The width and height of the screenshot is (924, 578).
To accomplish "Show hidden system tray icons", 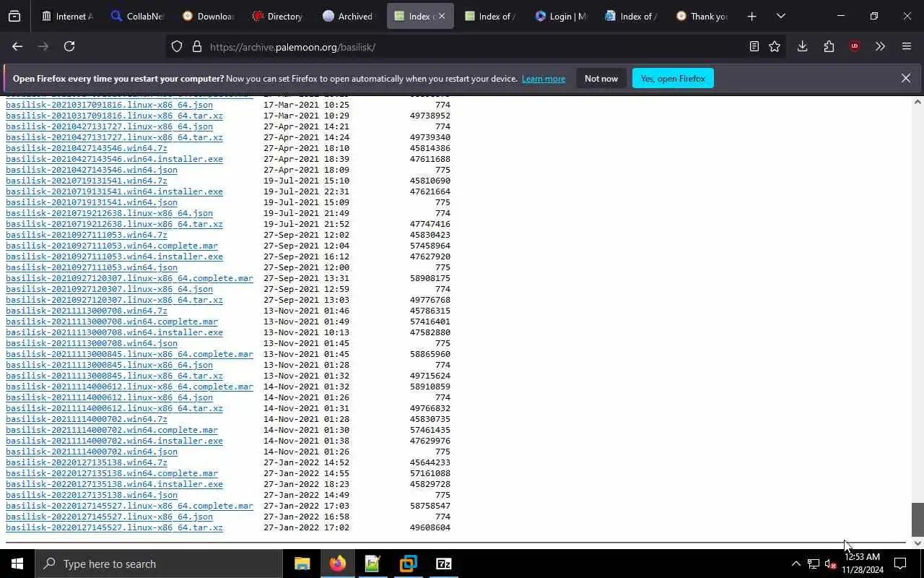I will point(796,564).
